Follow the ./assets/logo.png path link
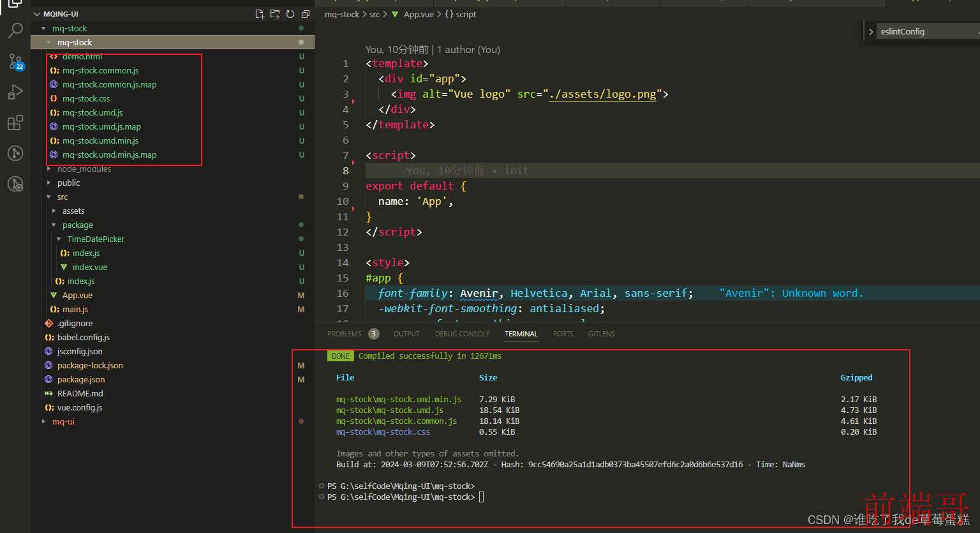Viewport: 980px width, 533px height. pos(602,94)
